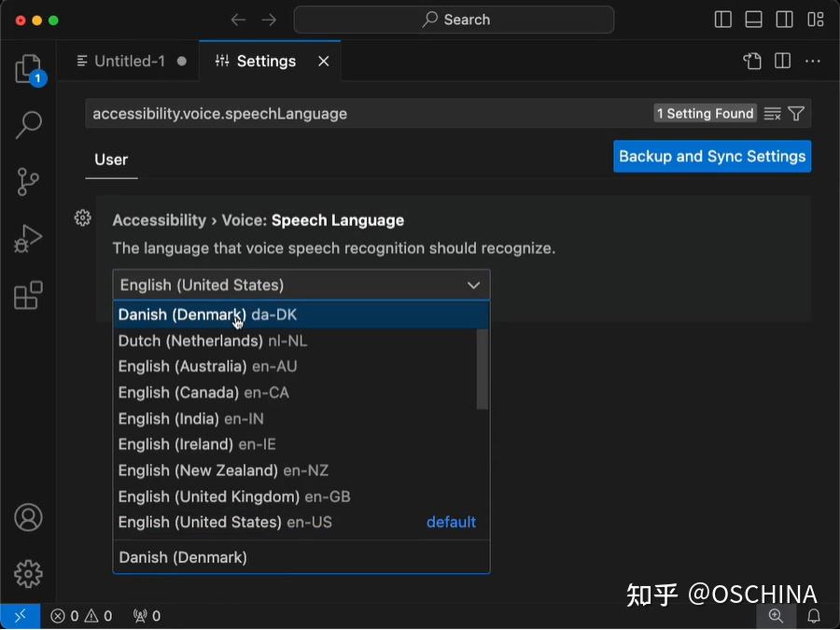Open the Extensions view icon
This screenshot has width=840, height=630.
click(27, 295)
